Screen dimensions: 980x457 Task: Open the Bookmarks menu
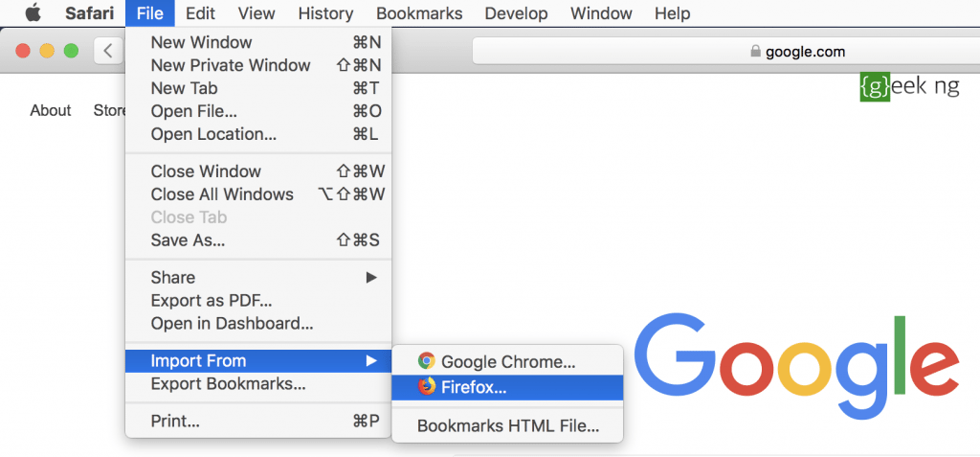[x=419, y=13]
